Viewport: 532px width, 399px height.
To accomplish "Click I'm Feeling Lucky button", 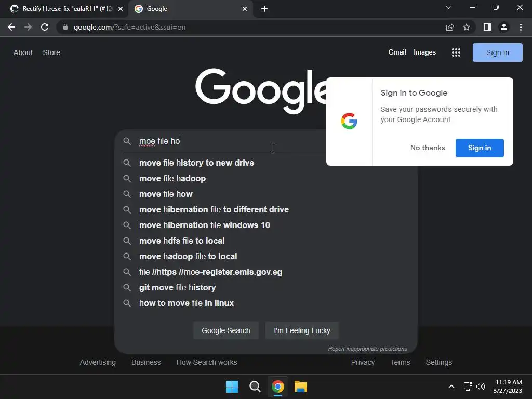I will pyautogui.click(x=302, y=330).
